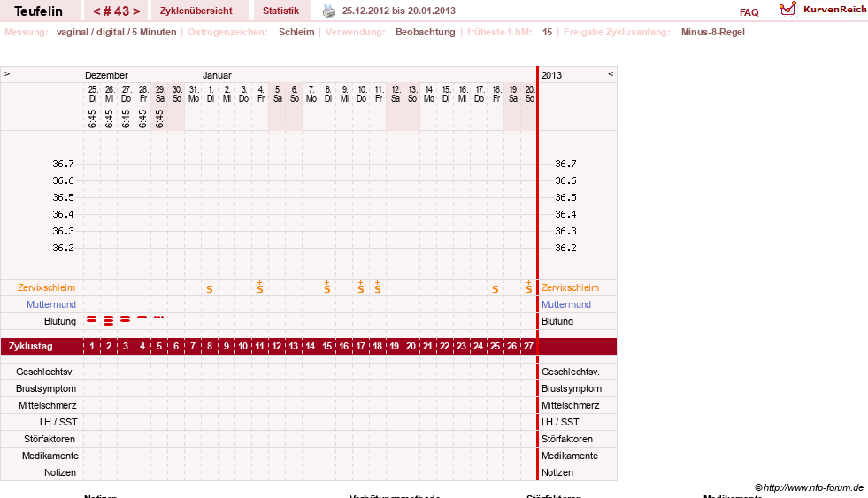868x498 pixels.
Task: Click cycle day 1 in the Zyklustag bar
Action: point(92,347)
